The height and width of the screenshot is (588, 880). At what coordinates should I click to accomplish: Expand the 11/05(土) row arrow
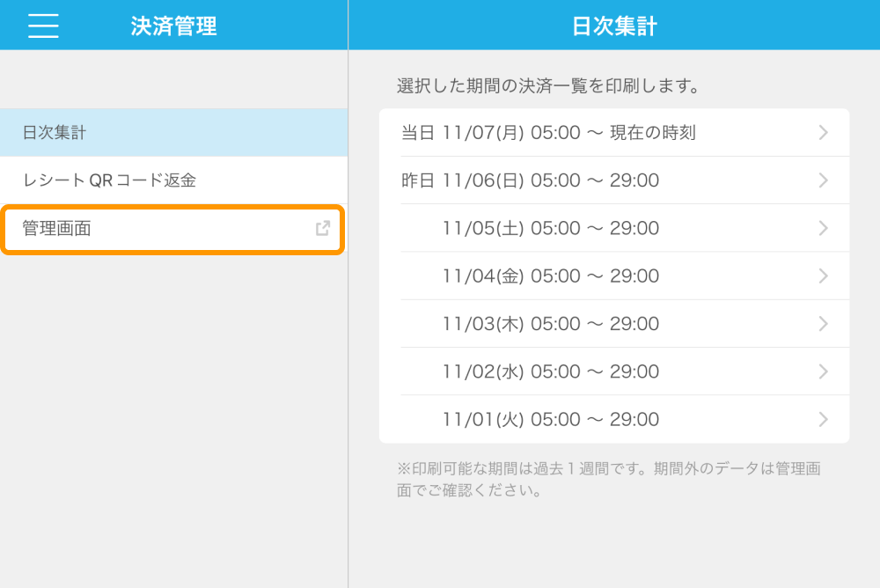pos(824,228)
